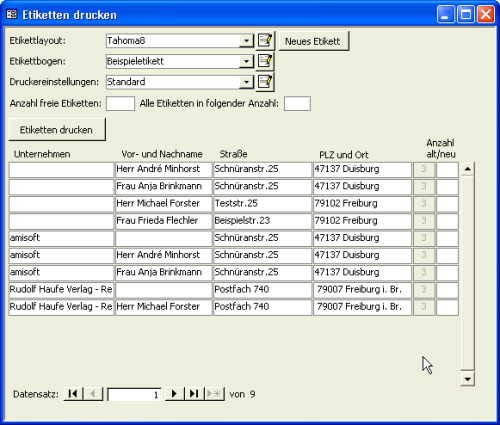Click the Neues Etikett button

[313, 41]
